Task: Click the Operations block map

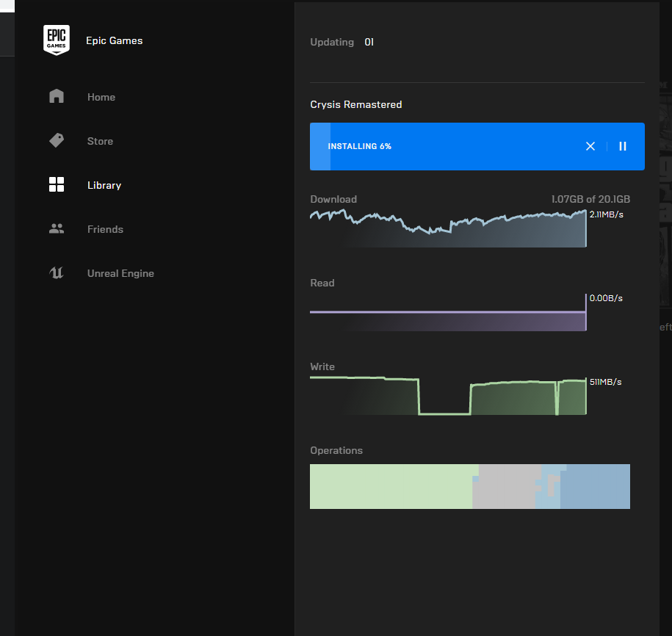Action: (470, 486)
